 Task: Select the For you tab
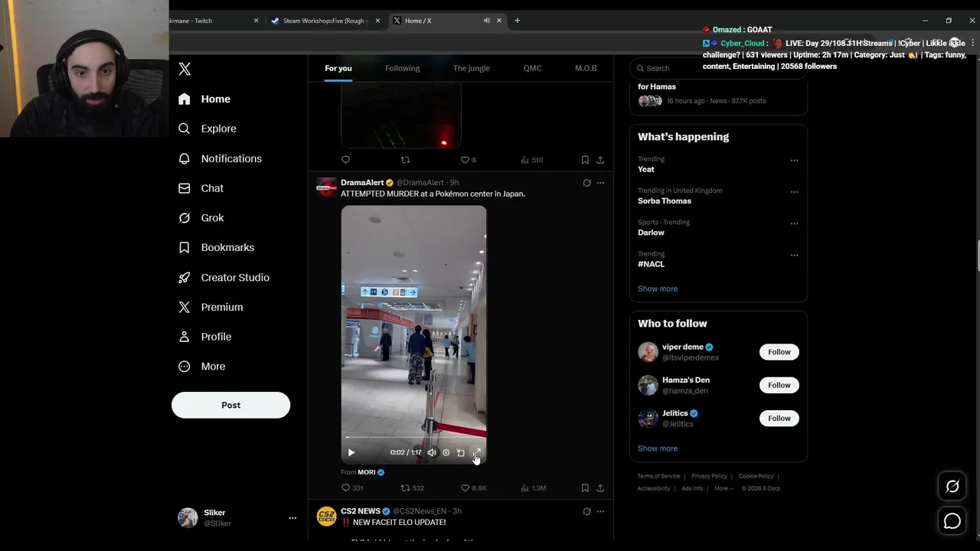[338, 68]
